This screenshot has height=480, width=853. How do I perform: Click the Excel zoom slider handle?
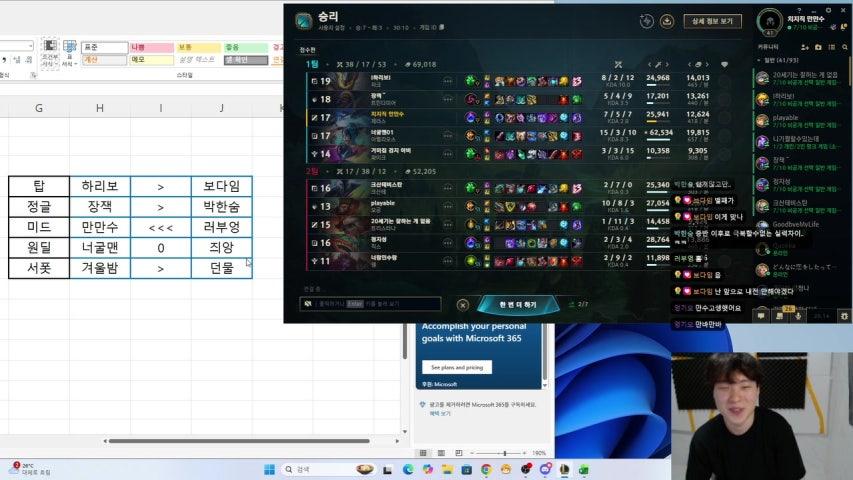coord(505,453)
